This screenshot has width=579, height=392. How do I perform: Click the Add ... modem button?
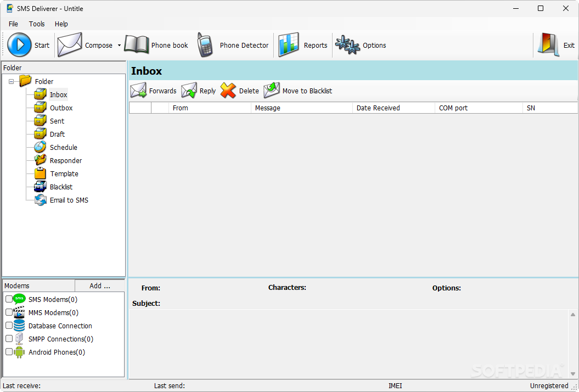pos(100,285)
